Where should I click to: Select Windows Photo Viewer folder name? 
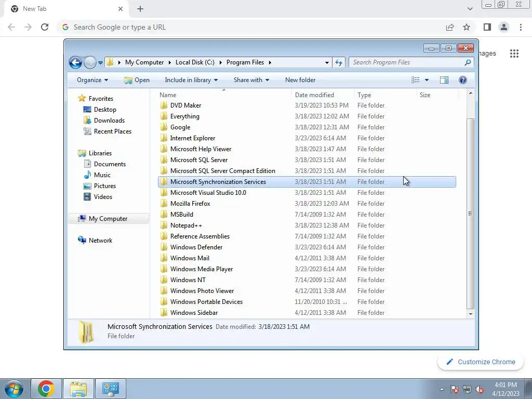point(202,291)
